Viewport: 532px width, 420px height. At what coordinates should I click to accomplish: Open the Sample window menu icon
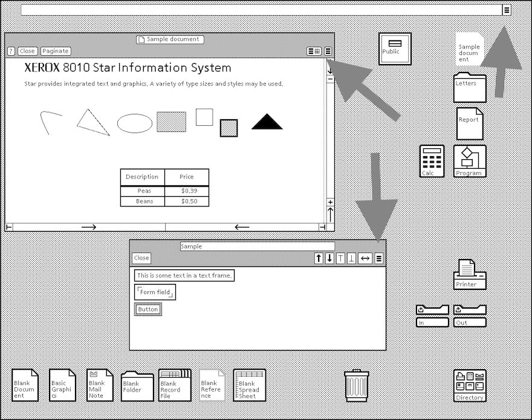(x=379, y=258)
